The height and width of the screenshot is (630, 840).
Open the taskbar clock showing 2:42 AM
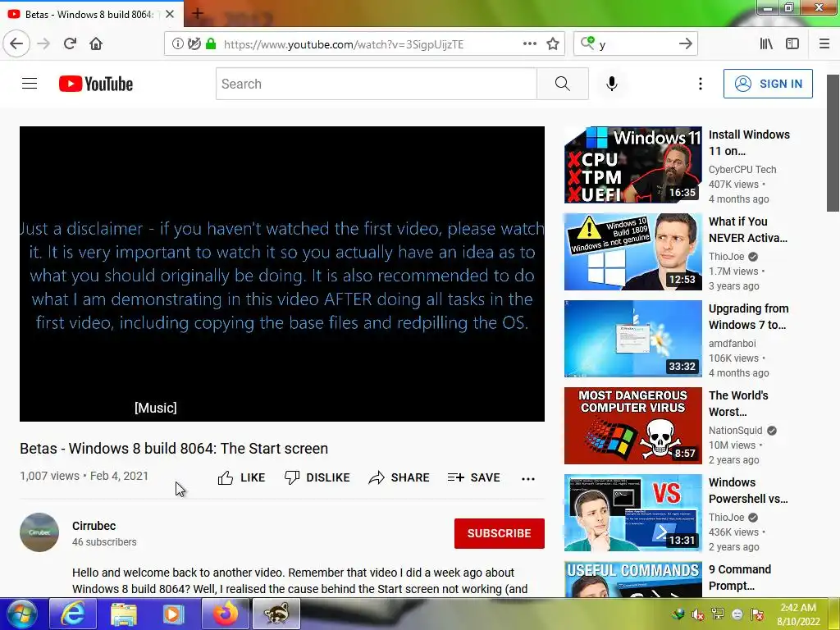tap(798, 614)
